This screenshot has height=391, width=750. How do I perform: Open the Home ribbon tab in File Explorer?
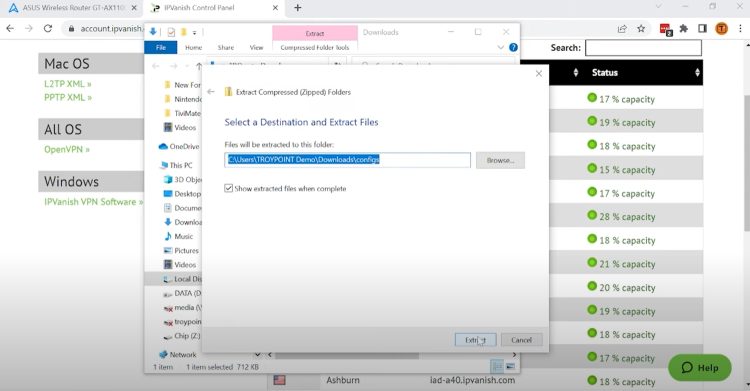(193, 47)
